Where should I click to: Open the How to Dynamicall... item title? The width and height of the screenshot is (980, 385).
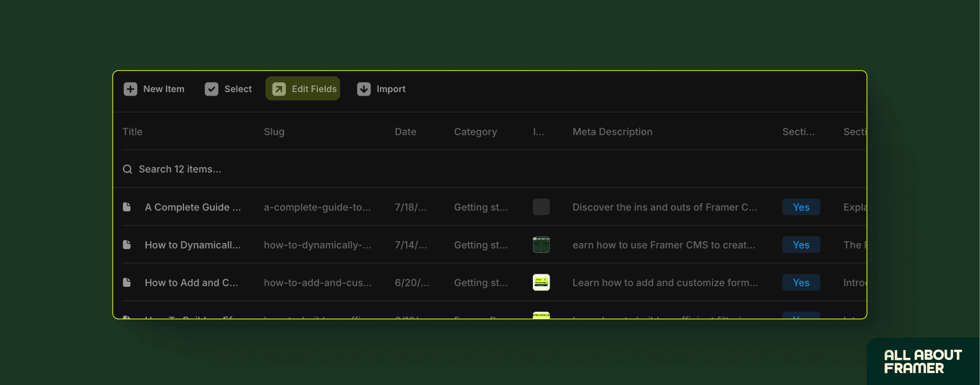tap(193, 245)
